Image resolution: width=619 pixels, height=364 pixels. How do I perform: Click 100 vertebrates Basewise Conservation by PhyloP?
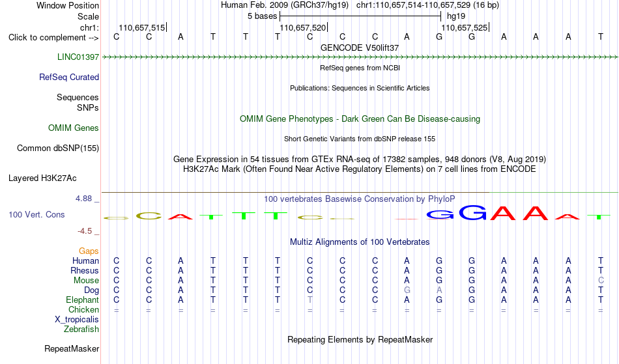(360, 199)
